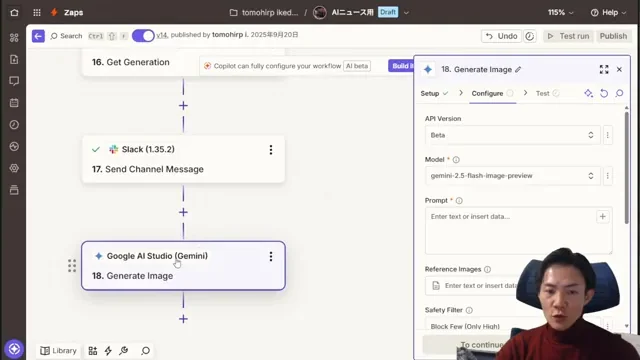The height and width of the screenshot is (360, 640).
Task: Click into the Prompt text field
Action: click(x=518, y=231)
